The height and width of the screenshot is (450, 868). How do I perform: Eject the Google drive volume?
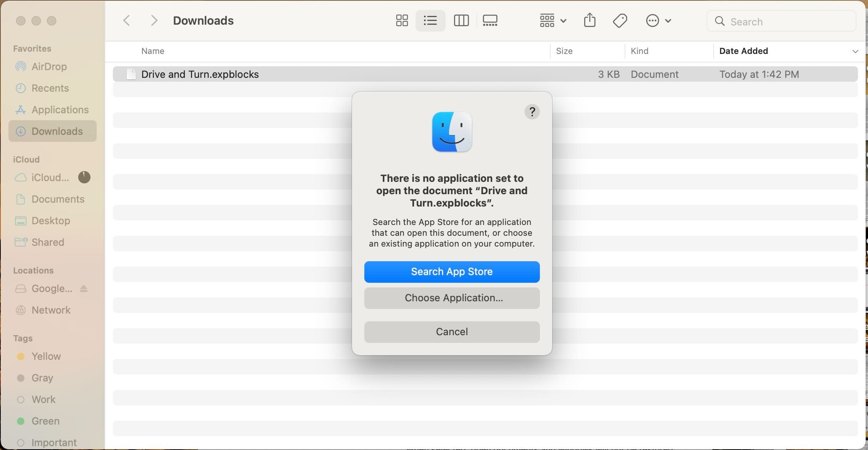(x=84, y=289)
